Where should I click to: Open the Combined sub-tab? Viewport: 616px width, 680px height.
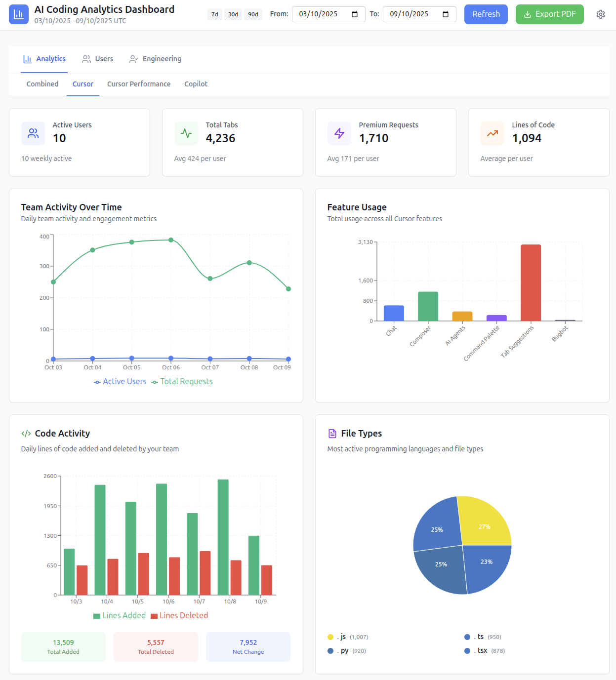click(42, 84)
